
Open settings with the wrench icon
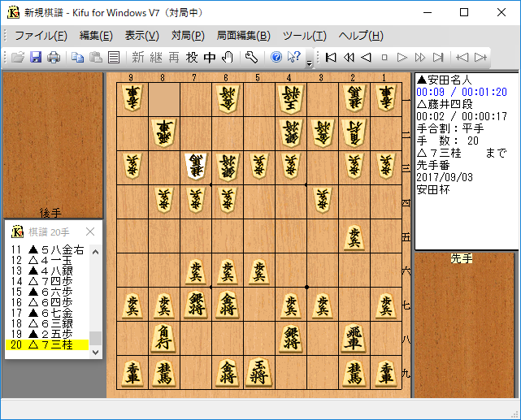point(251,57)
